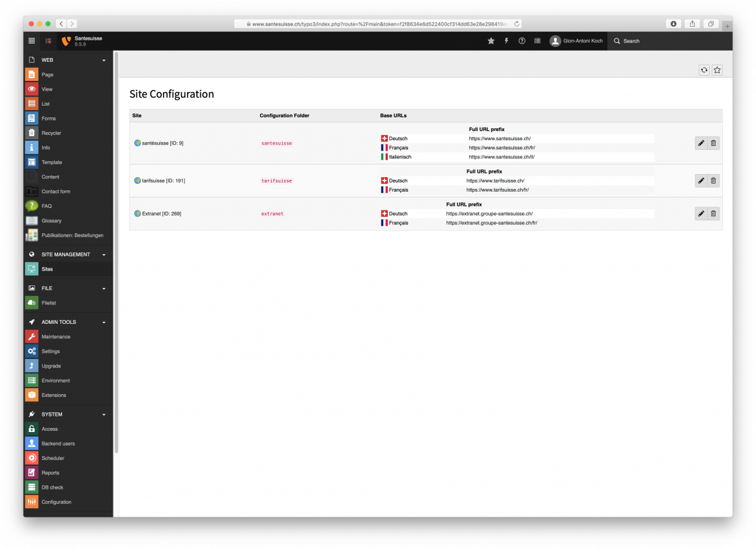
Task: Open the Settings gears icon
Action: 31,351
